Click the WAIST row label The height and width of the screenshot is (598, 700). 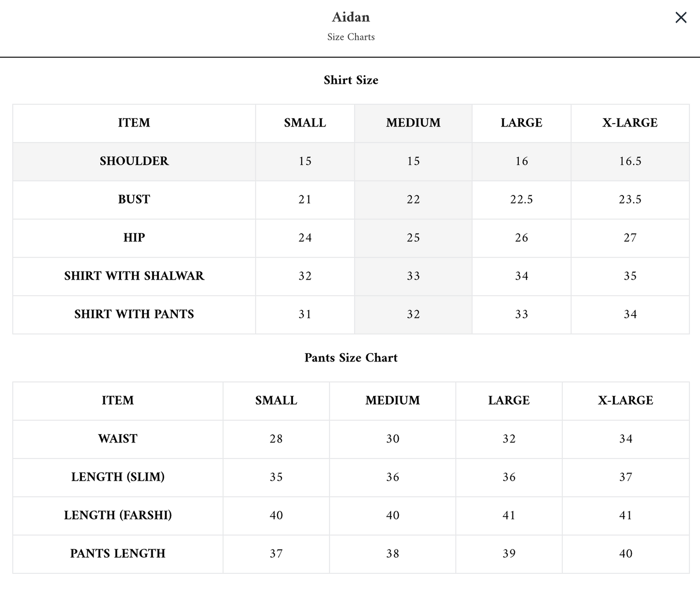[x=118, y=439]
